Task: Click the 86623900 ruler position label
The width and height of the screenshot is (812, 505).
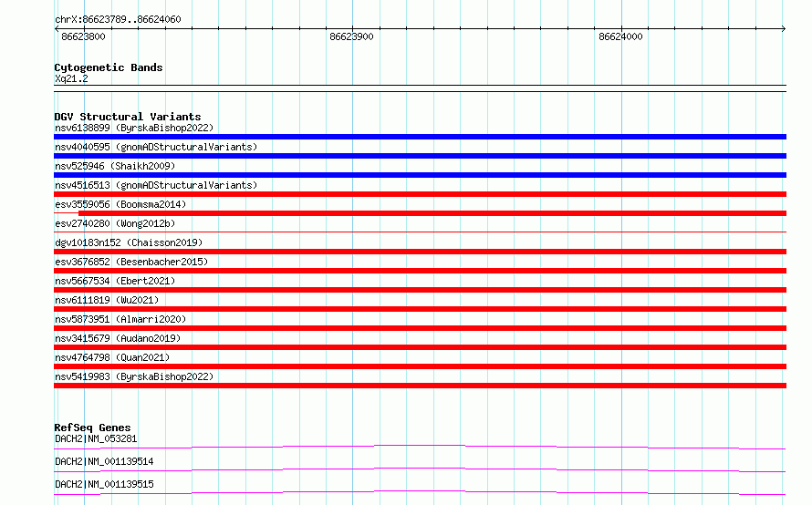Action: pyautogui.click(x=351, y=36)
